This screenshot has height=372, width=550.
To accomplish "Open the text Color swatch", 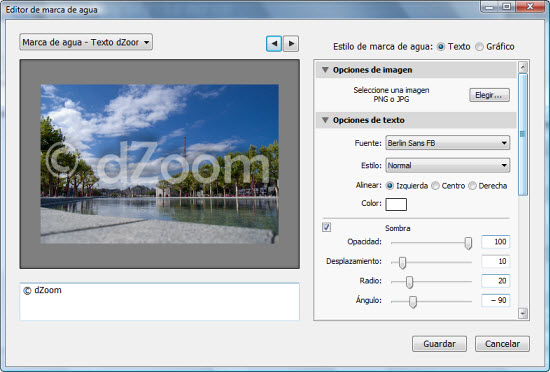I will (396, 204).
